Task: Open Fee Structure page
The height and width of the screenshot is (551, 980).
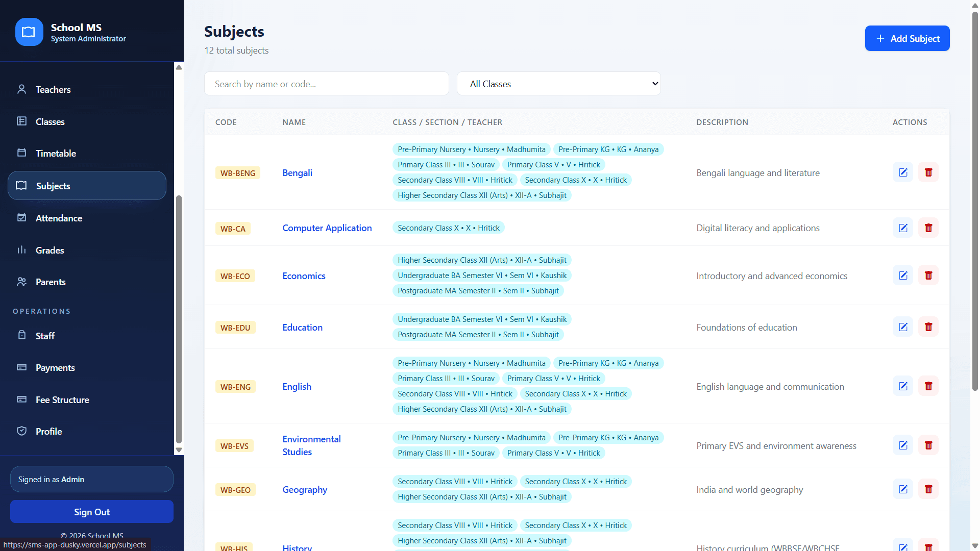Action: coord(87,399)
